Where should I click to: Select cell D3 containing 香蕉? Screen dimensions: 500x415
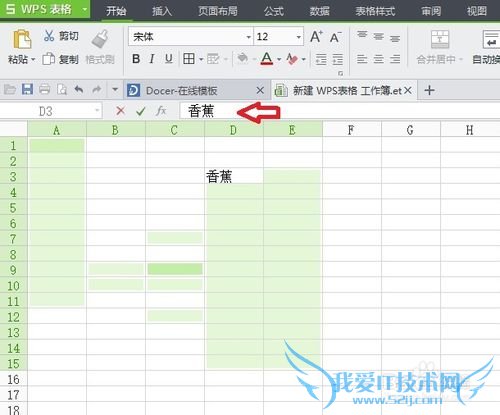234,176
